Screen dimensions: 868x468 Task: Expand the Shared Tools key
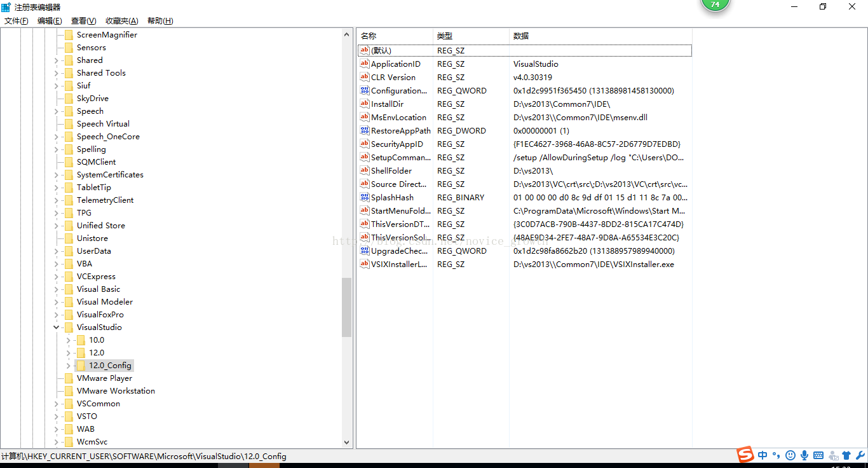point(56,73)
